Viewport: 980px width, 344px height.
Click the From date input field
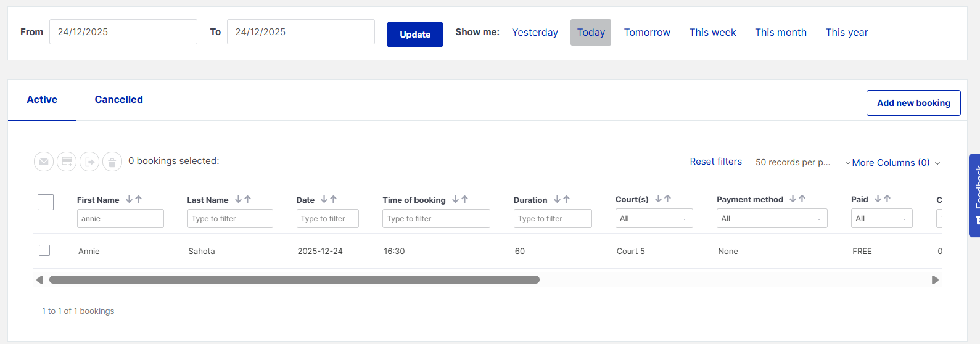point(123,32)
